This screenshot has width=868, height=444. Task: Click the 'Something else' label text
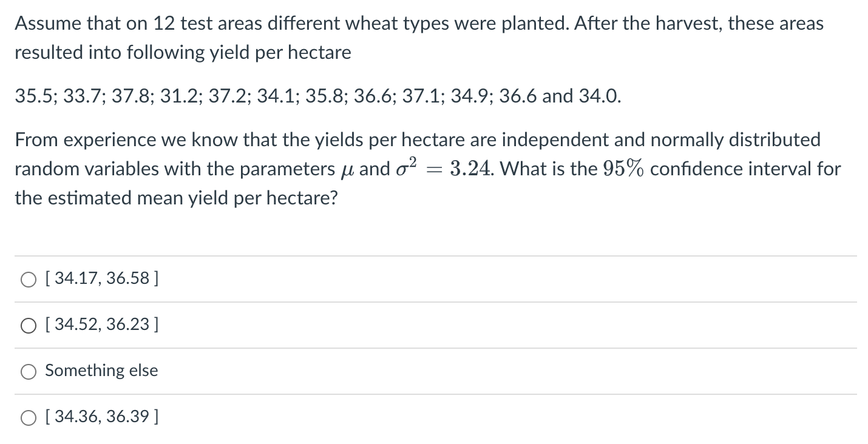tap(101, 371)
